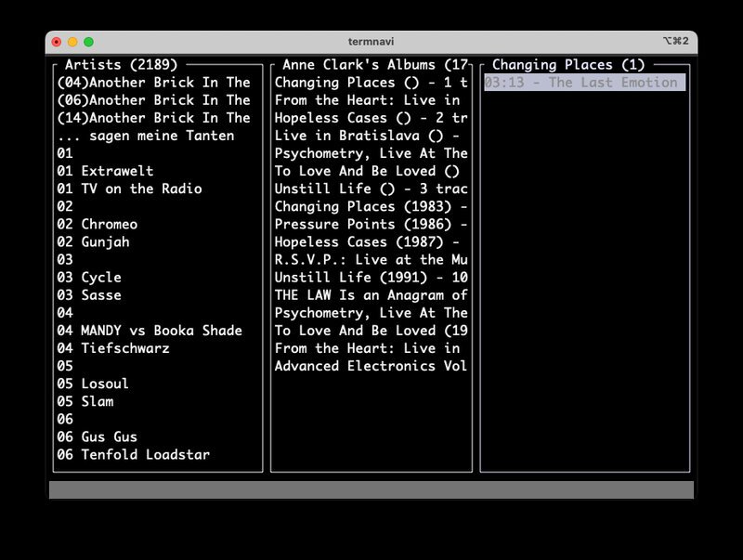Select the Advanced Electronics Vol album
This screenshot has height=560, width=743.
coord(371,366)
